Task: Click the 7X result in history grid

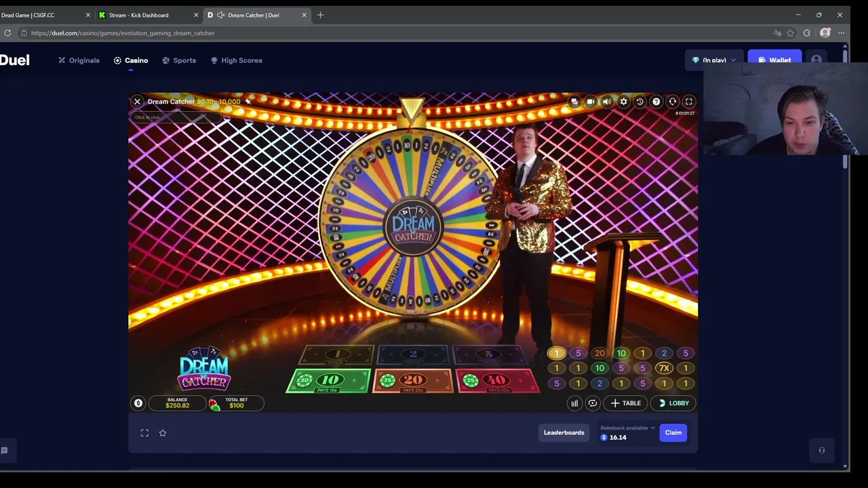Action: click(x=664, y=369)
